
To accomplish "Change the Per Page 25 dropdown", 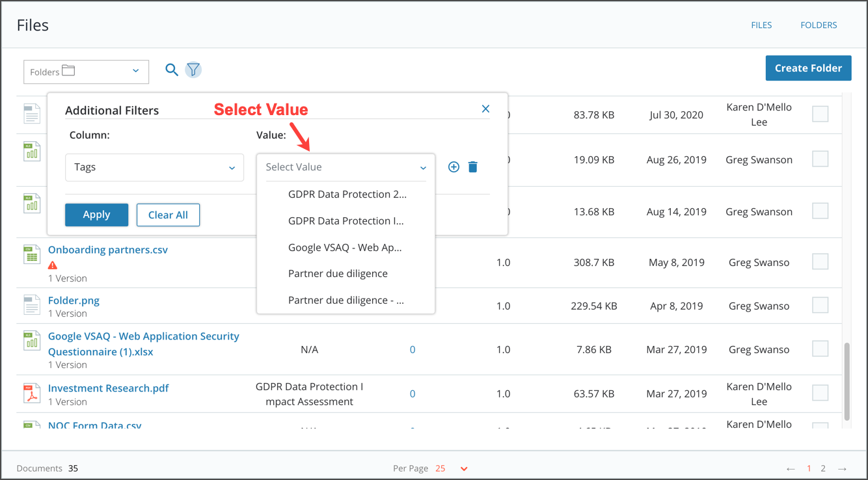I will (x=451, y=468).
